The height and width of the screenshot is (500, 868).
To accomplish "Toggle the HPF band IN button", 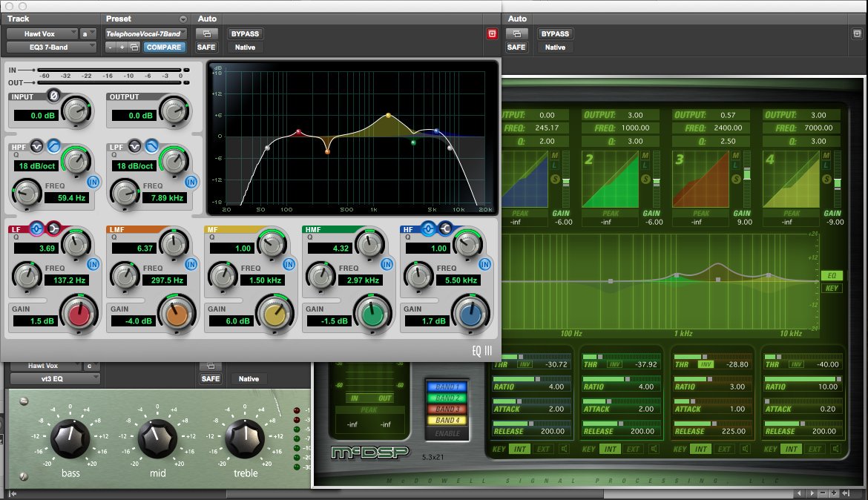I will (x=93, y=182).
